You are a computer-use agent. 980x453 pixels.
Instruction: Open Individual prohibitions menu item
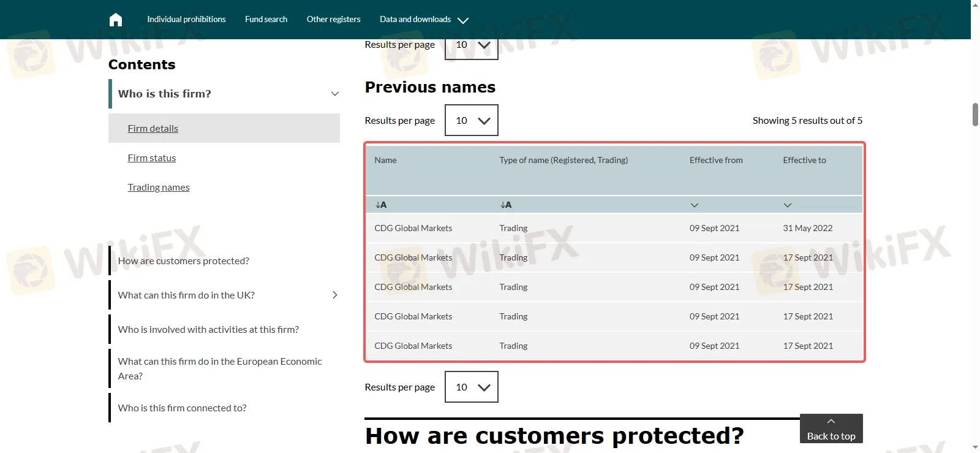pyautogui.click(x=186, y=19)
